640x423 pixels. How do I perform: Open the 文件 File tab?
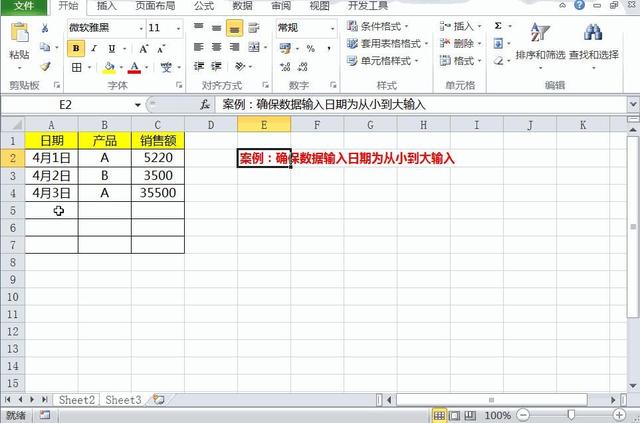coord(24,6)
